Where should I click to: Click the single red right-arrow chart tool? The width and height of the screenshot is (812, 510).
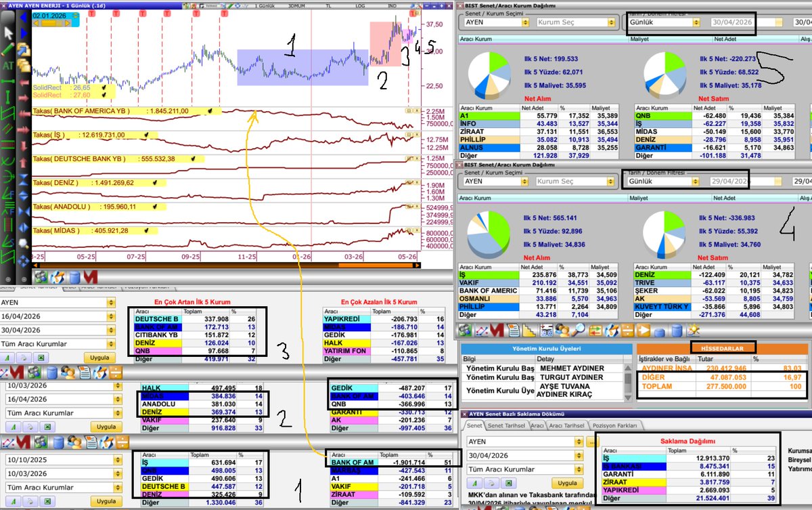(x=24, y=99)
